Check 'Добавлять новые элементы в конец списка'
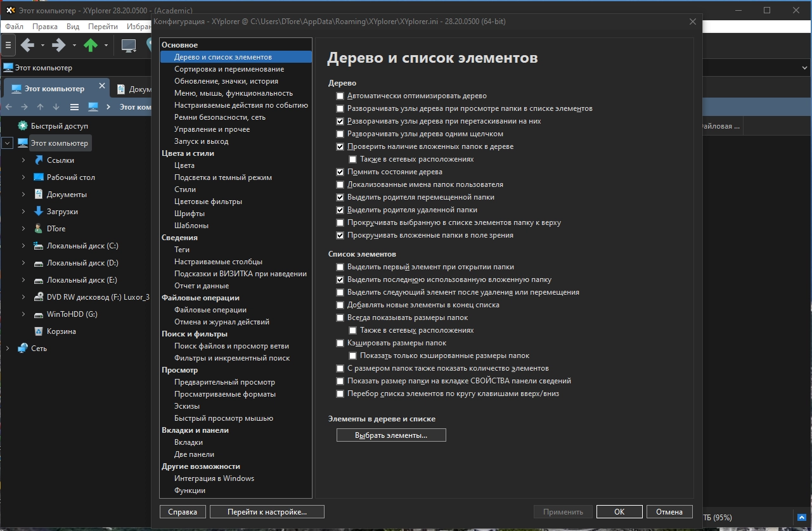The width and height of the screenshot is (812, 531). click(x=340, y=305)
